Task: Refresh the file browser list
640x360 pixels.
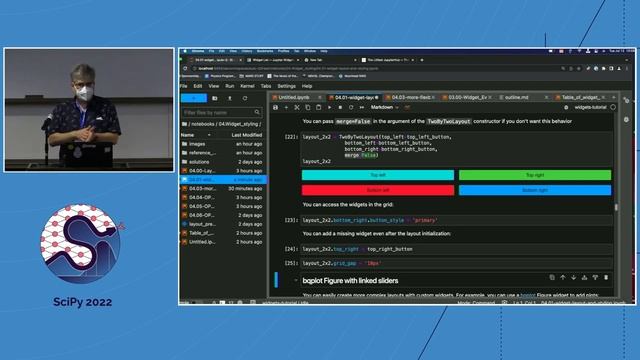Action: [245, 98]
